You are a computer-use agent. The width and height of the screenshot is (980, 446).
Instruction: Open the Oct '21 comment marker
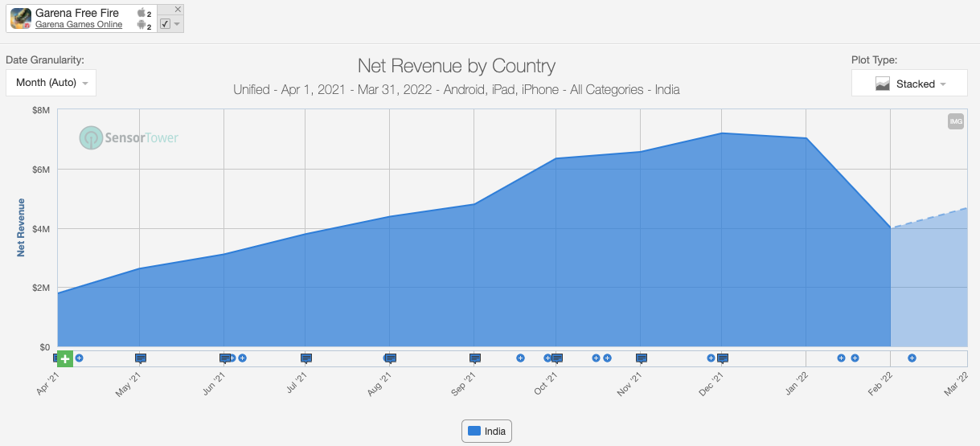(x=557, y=358)
